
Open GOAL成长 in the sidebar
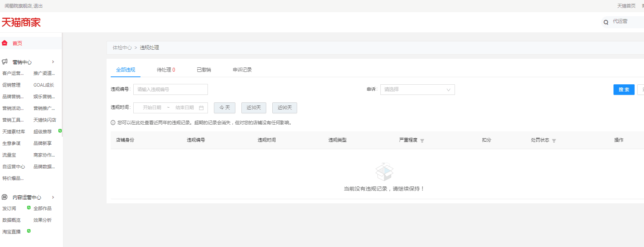(44, 85)
